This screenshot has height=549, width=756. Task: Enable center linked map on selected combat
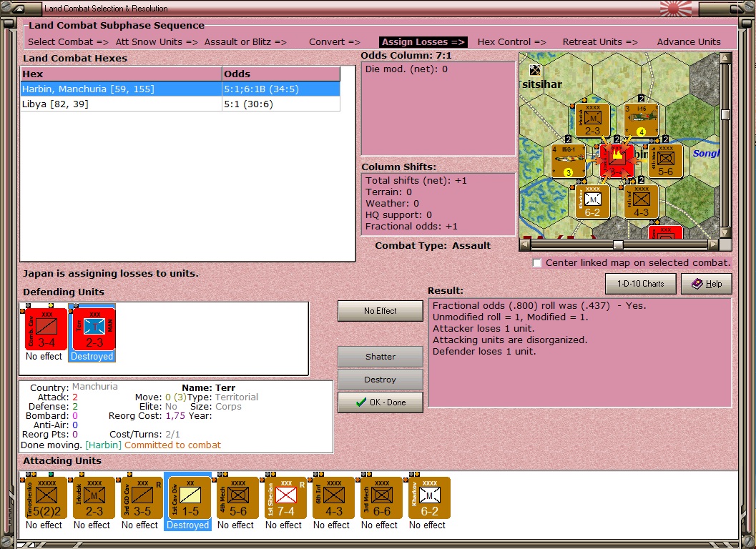click(537, 262)
